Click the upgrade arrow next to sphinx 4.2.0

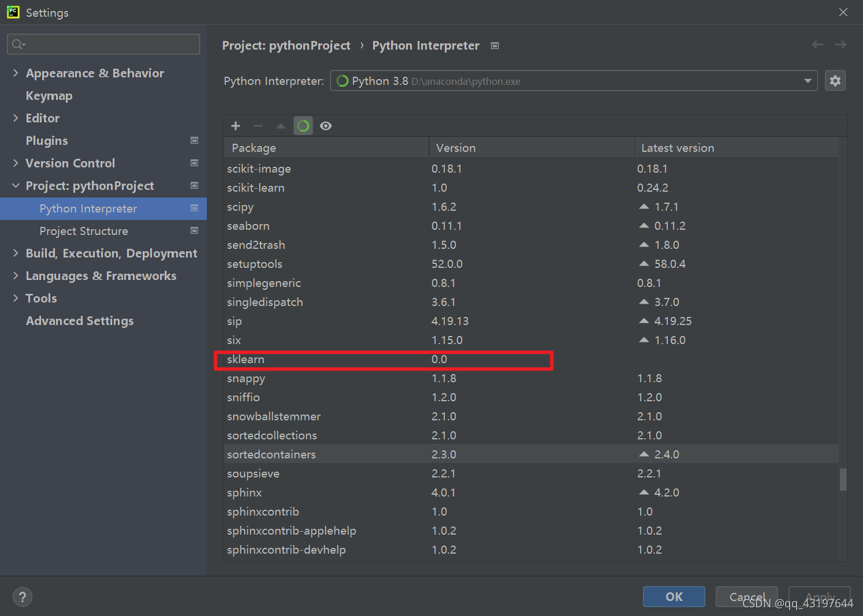click(x=644, y=492)
